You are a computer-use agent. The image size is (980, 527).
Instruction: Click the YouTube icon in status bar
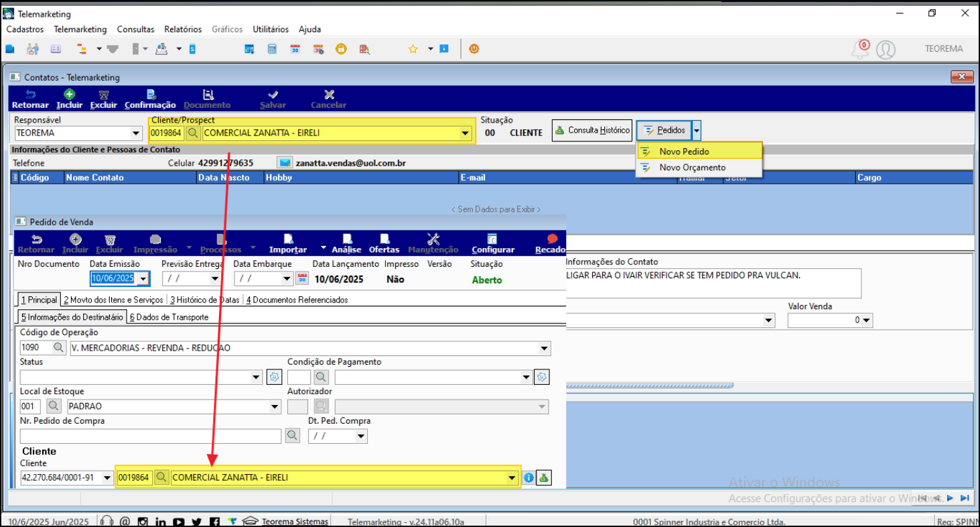click(178, 522)
